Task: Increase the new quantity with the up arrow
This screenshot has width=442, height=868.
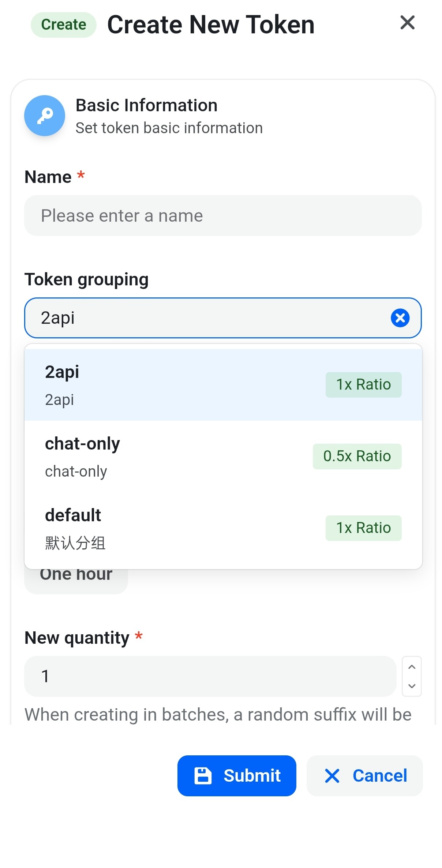Action: [x=412, y=667]
